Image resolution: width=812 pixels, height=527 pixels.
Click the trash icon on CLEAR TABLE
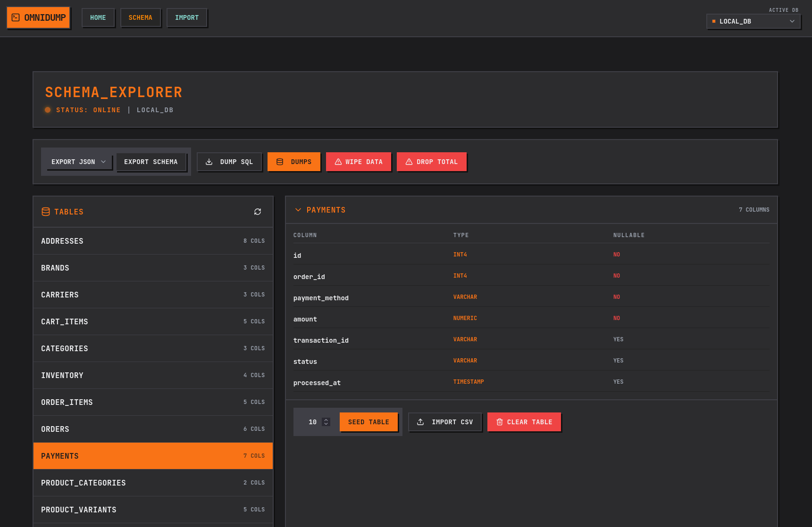tap(500, 422)
